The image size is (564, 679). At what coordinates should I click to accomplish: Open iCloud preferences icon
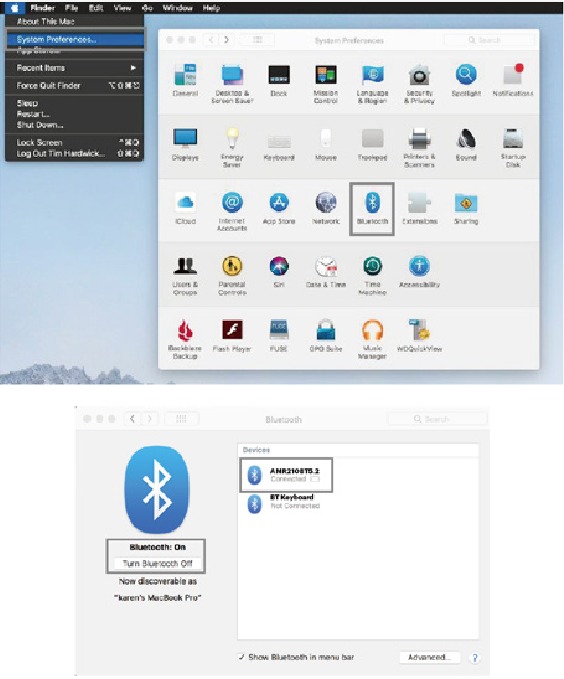click(x=185, y=209)
